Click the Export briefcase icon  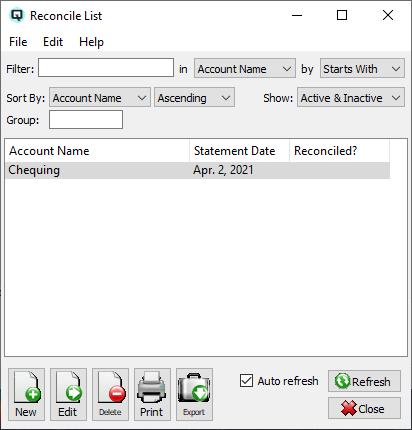[194, 394]
